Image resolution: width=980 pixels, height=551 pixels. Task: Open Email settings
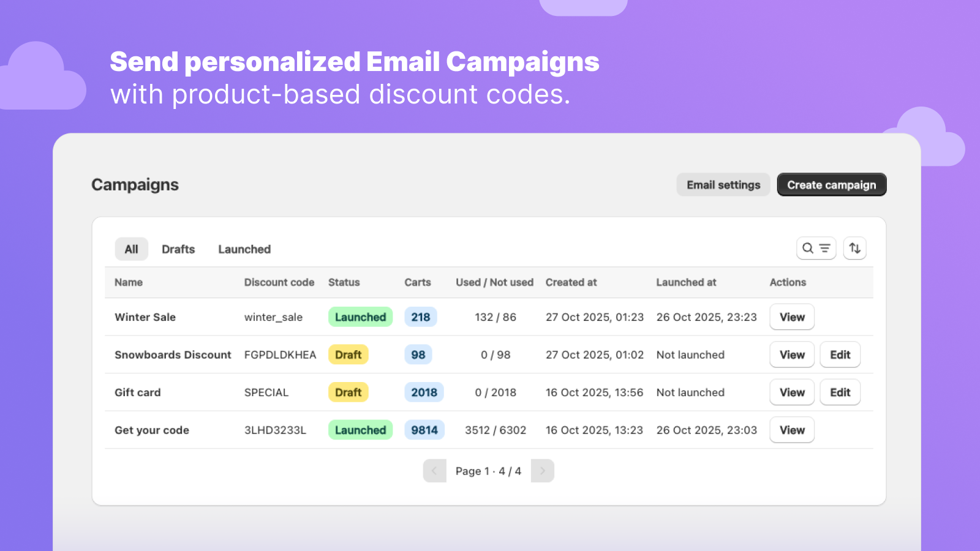[x=723, y=184]
